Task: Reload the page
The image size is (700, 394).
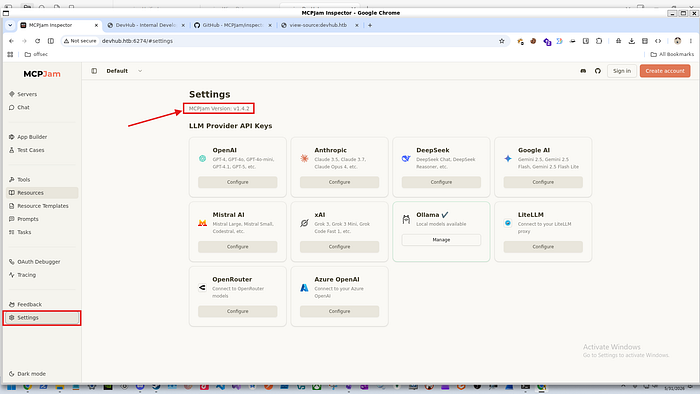Action: tap(38, 41)
